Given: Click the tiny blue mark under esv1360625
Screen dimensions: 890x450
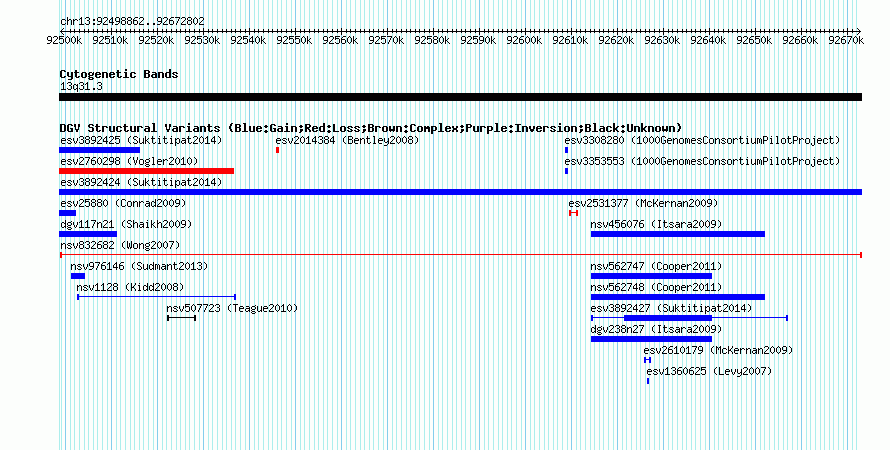Looking at the screenshot, I should 648,381.
